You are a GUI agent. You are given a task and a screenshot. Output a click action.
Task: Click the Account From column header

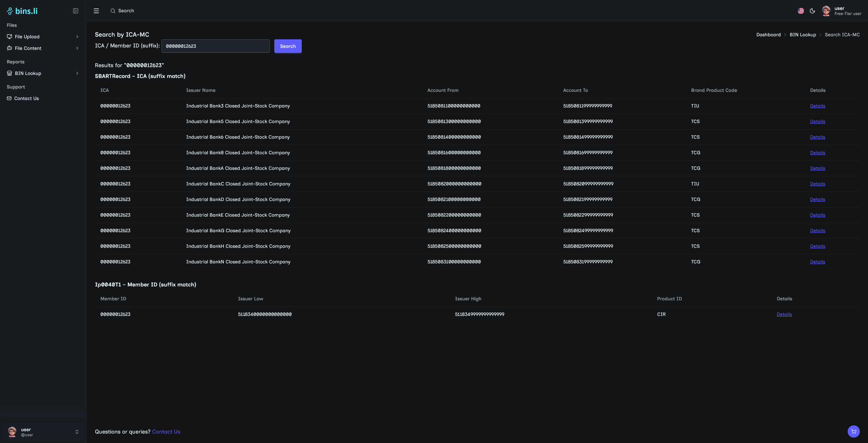(443, 90)
